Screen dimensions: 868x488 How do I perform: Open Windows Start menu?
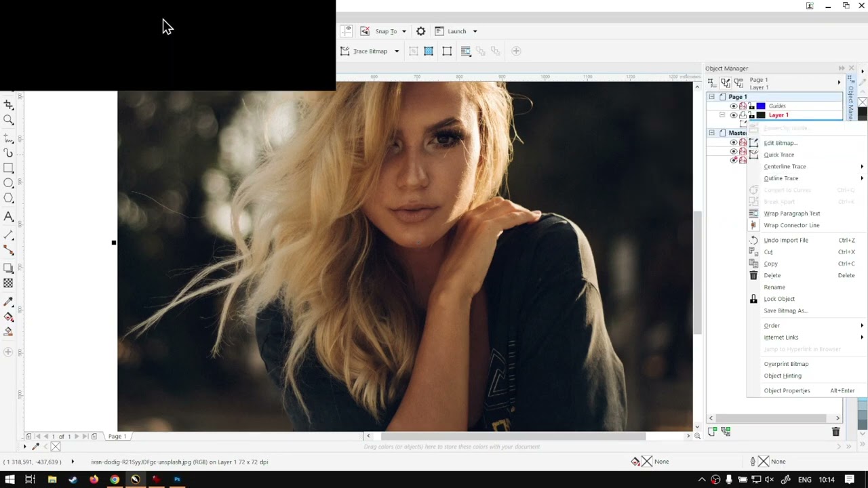[9, 479]
